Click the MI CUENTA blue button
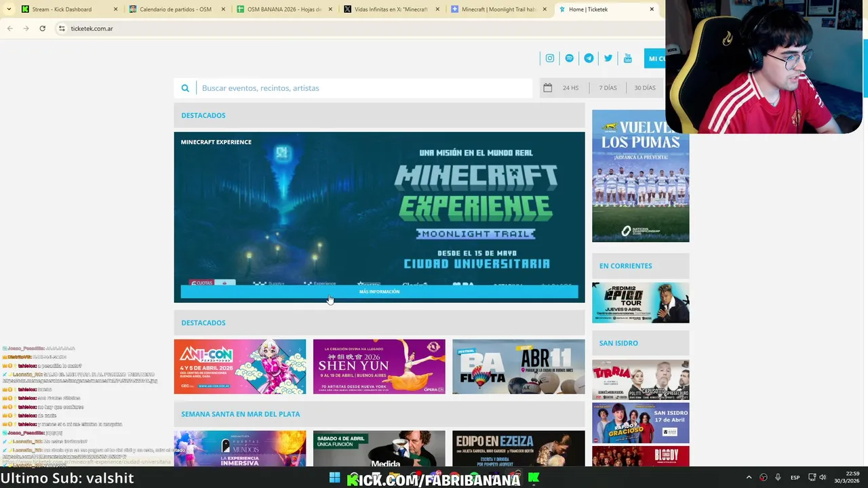868x488 pixels. tap(654, 58)
